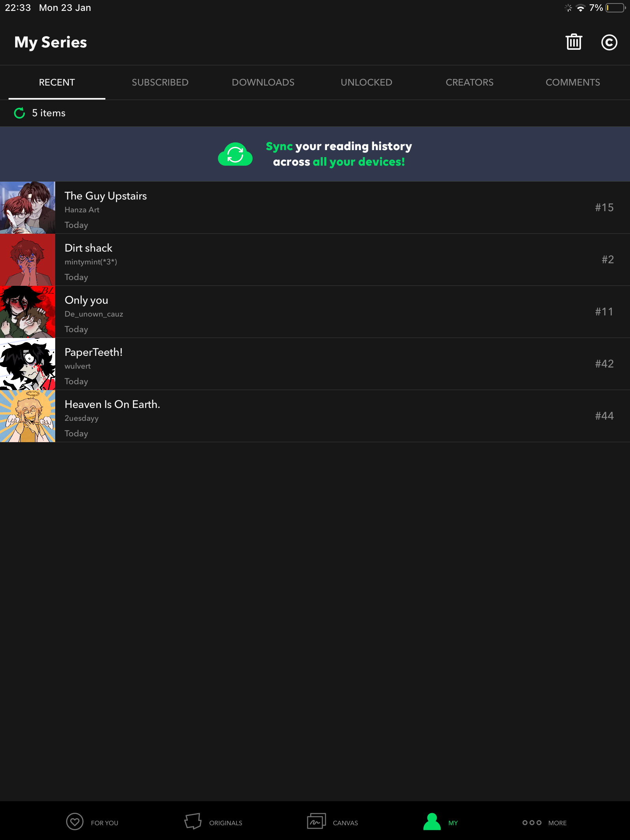View the Comments tab

coord(572,82)
